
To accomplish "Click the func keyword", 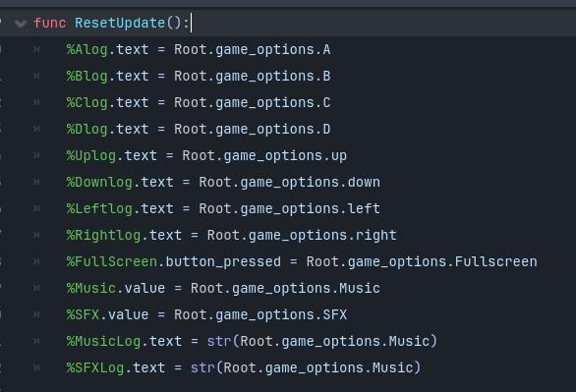I will point(50,24).
